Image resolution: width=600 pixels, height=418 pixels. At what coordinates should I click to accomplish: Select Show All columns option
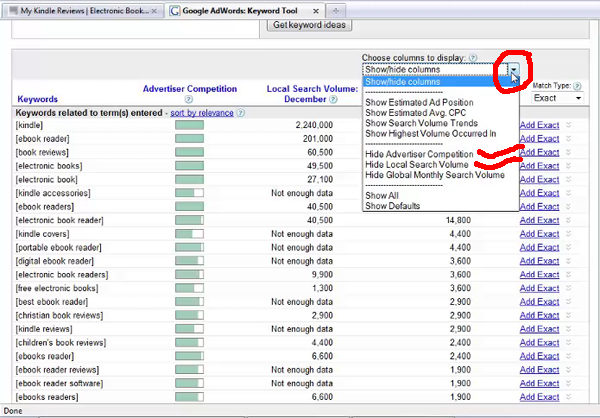(x=382, y=196)
